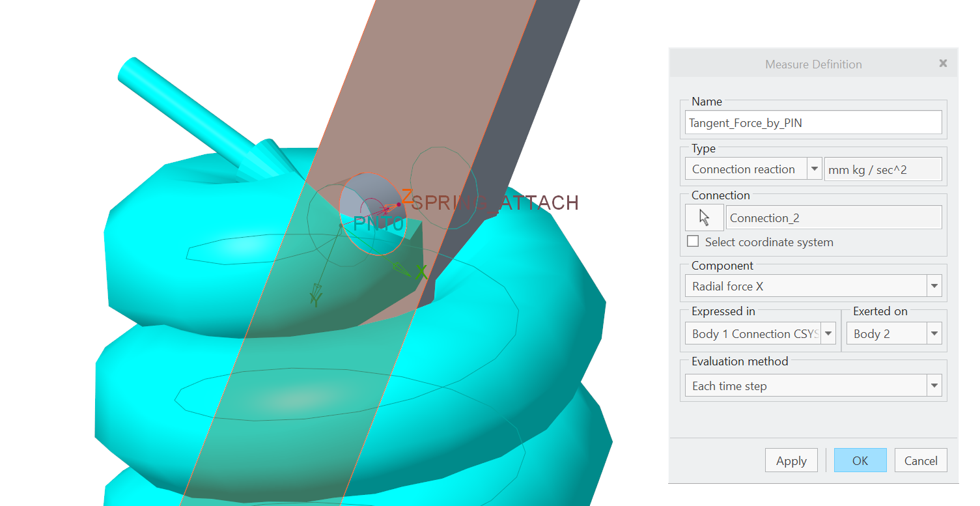Click the Connection_2 reference field

click(833, 217)
